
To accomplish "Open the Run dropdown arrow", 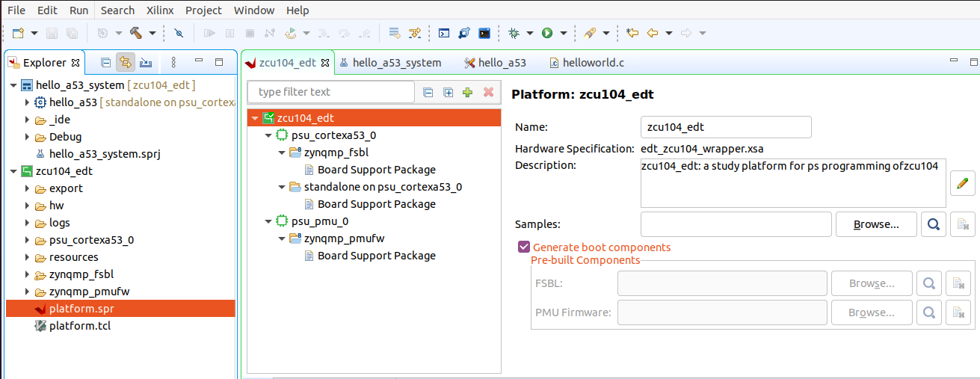I will coord(562,34).
